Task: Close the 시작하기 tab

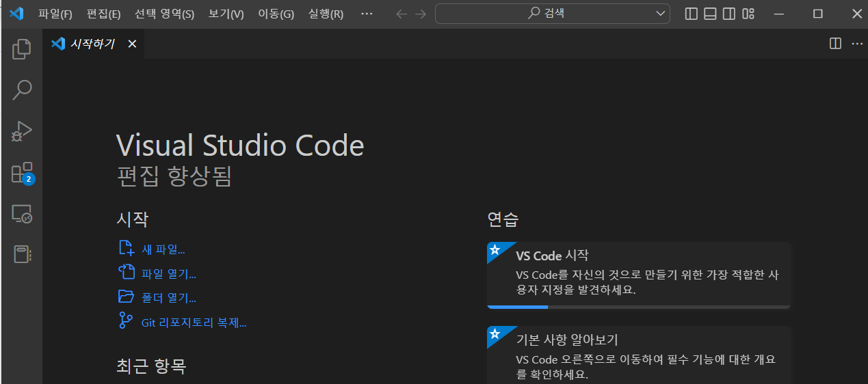Action: [132, 44]
